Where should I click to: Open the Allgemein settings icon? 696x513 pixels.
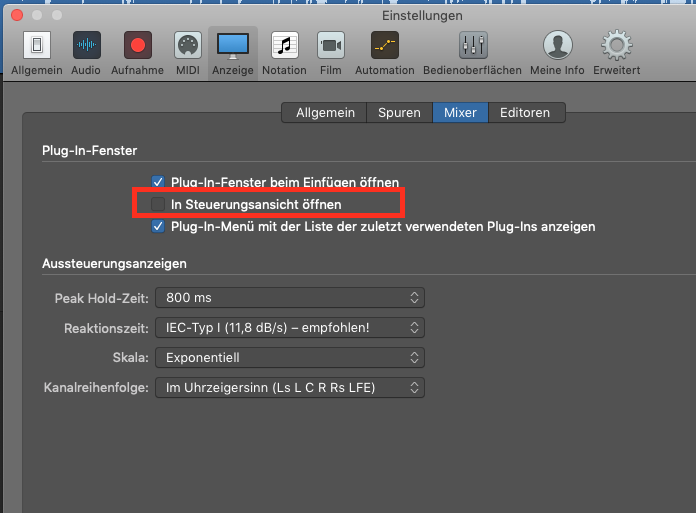[36, 46]
